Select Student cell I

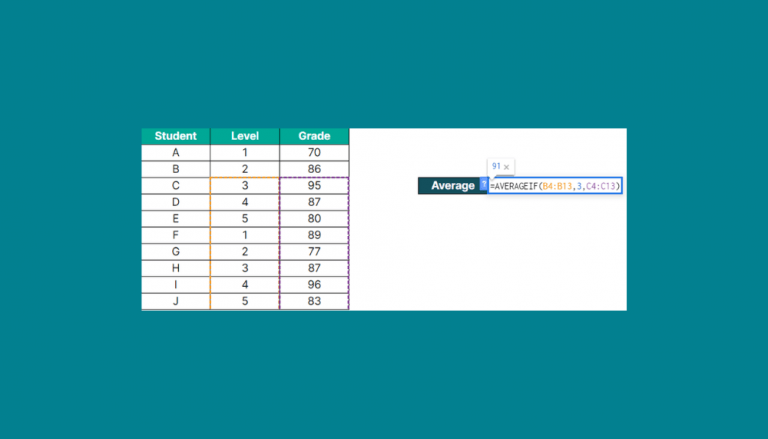click(x=176, y=285)
